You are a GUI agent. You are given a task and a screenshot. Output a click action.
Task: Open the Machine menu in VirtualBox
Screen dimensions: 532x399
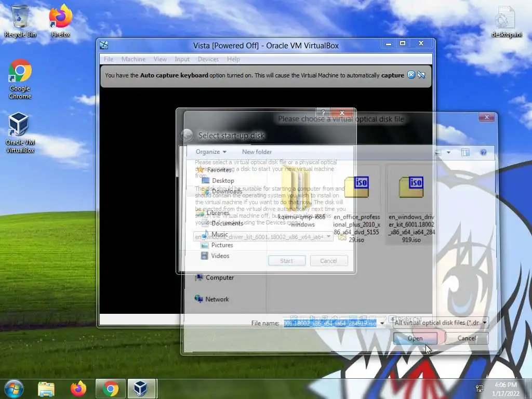(134, 59)
